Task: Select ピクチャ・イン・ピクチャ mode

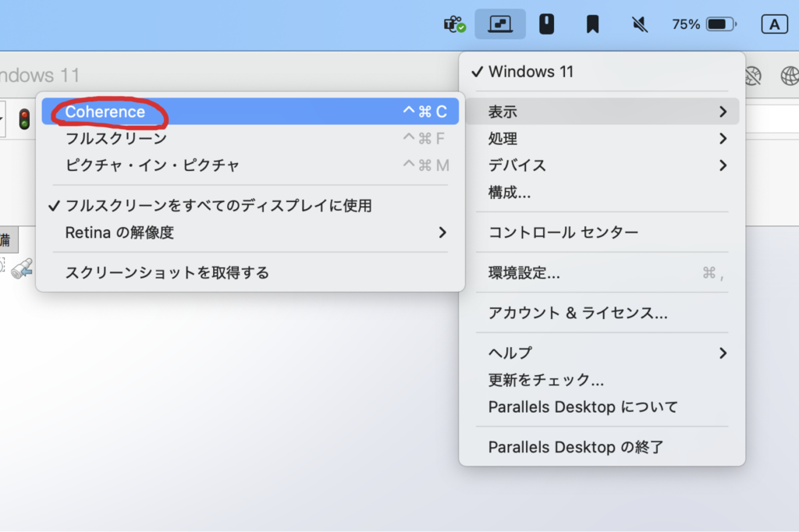Action: click(x=250, y=165)
